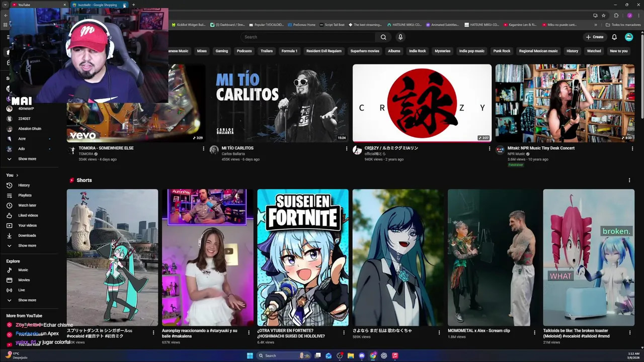The width and height of the screenshot is (644, 362).
Task: Open the YouTube Kids link
Action: (29, 344)
